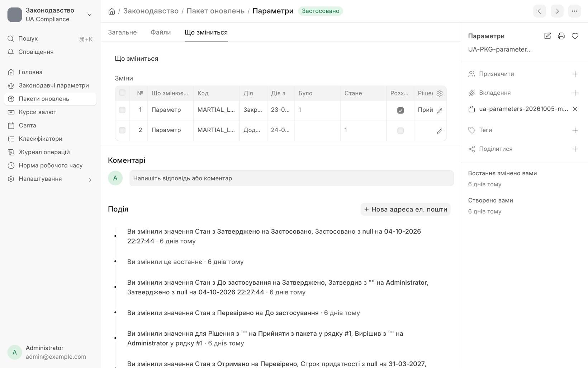588x368 pixels.
Task: Add attachment via Вкладення plus
Action: point(575,93)
